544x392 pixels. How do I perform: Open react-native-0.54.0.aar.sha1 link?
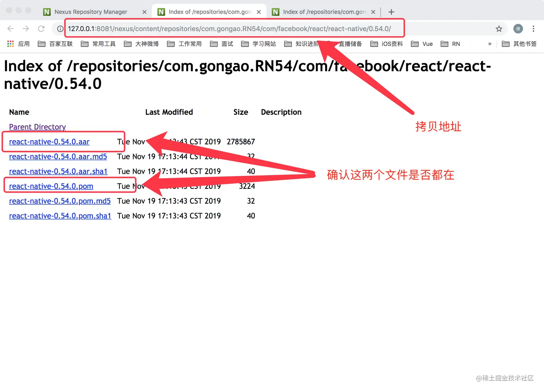click(x=58, y=171)
